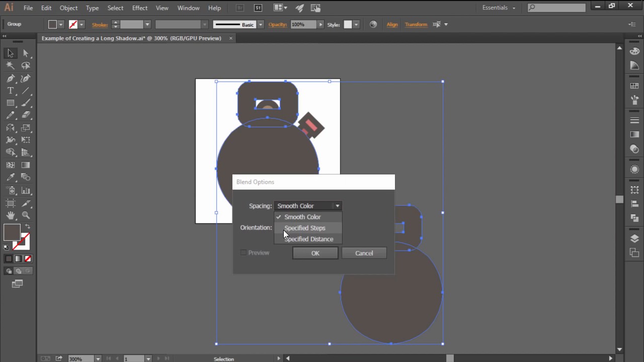644x362 pixels.
Task: Pick the Line Segment tool
Action: pos(26,90)
